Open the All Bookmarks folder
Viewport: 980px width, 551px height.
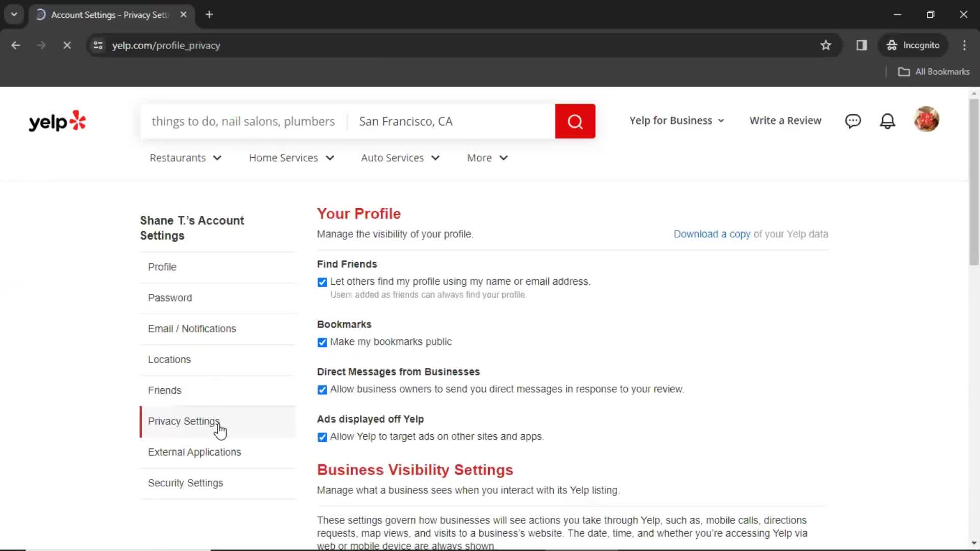(934, 71)
